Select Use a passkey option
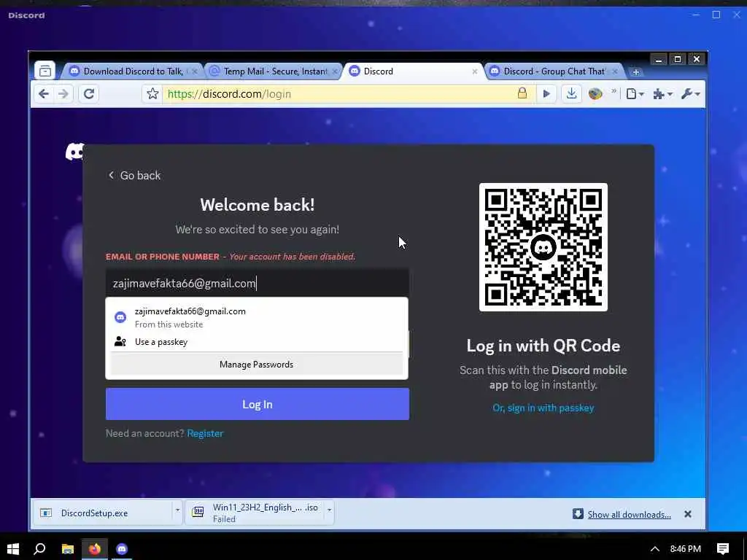This screenshot has height=560, width=747. click(x=258, y=342)
